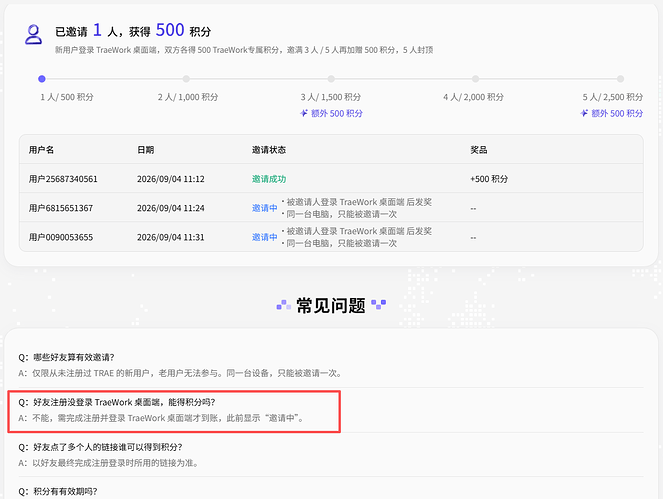Click the 奖品 column header

point(479,150)
